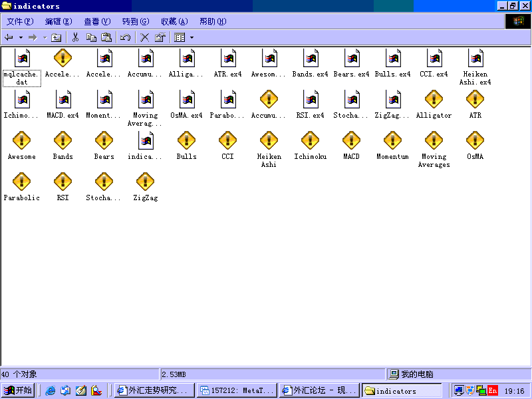This screenshot has height=399, width=532.
Task: Click the En language indicator in tray
Action: (493, 390)
